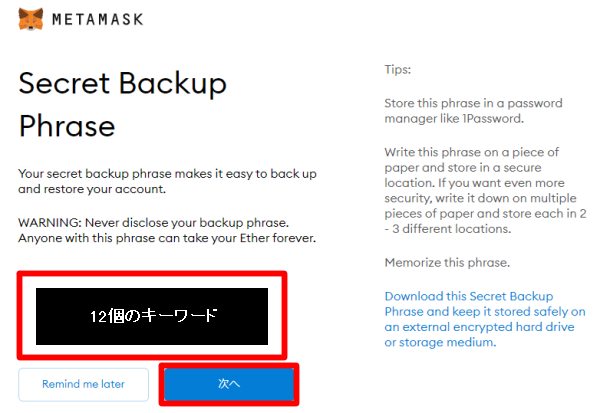The height and width of the screenshot is (413, 600).
Task: Click the 'and restore your account.' text line
Action: coord(92,189)
